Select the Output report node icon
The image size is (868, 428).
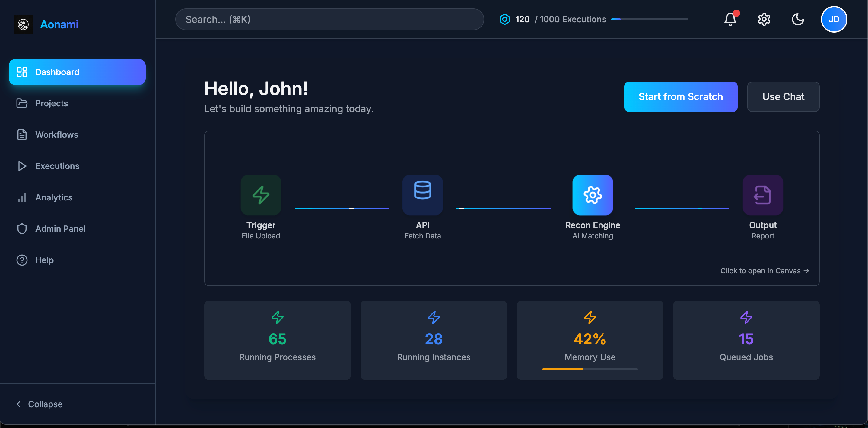(x=763, y=195)
